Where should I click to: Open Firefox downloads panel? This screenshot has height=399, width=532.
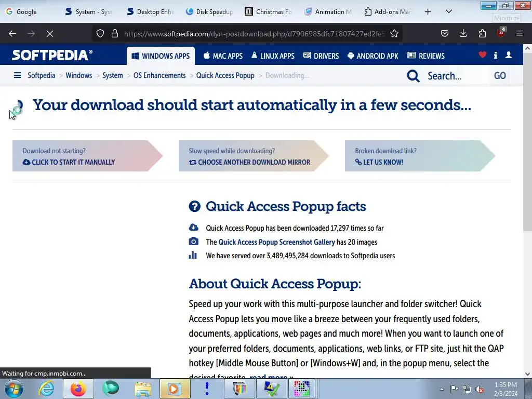[x=463, y=34]
